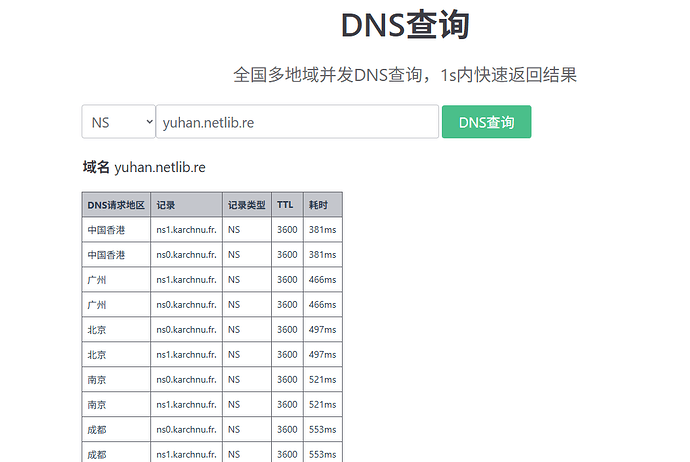Select 3600 TTL in 南京 ns1 row
This screenshot has height=462, width=690.
point(287,404)
